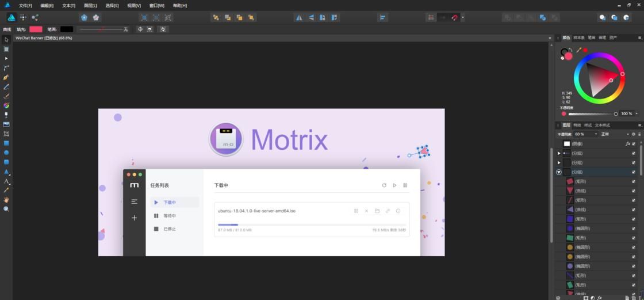Switch to the 样本条 tab
The height and width of the screenshot is (300, 644).
[x=578, y=37]
